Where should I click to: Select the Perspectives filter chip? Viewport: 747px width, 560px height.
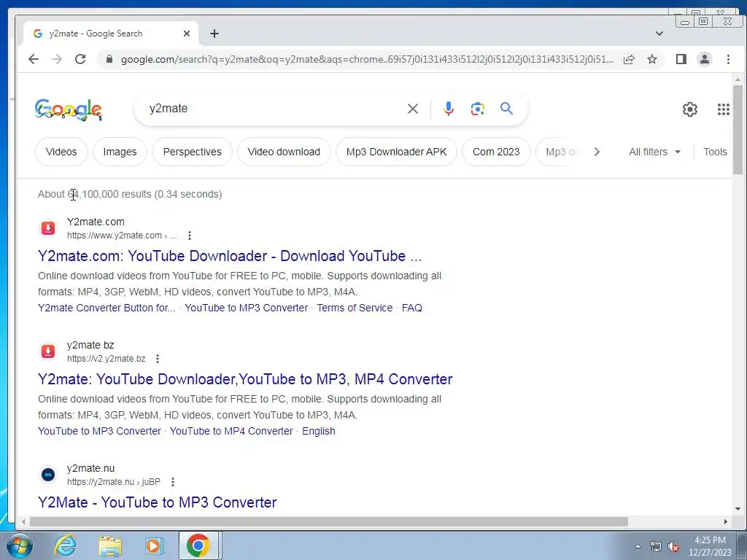coord(192,152)
